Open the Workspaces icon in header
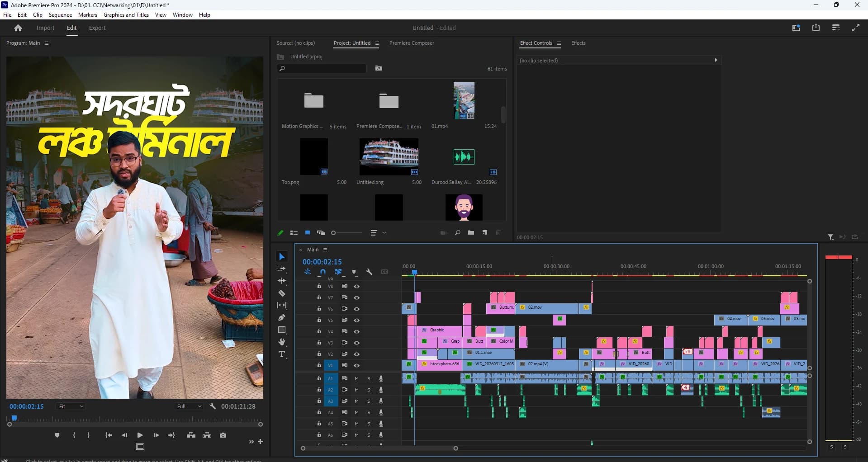Image resolution: width=868 pixels, height=462 pixels. 796,28
